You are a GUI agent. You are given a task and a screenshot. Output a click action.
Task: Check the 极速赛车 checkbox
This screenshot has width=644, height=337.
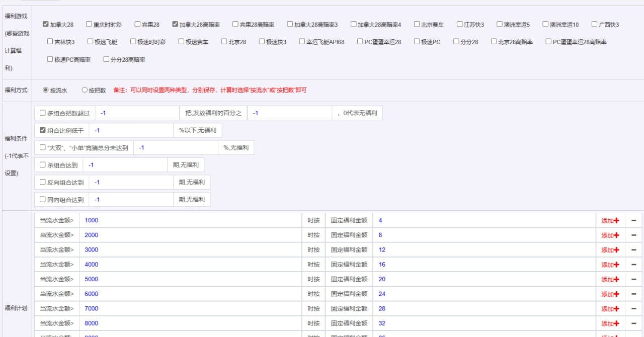181,42
